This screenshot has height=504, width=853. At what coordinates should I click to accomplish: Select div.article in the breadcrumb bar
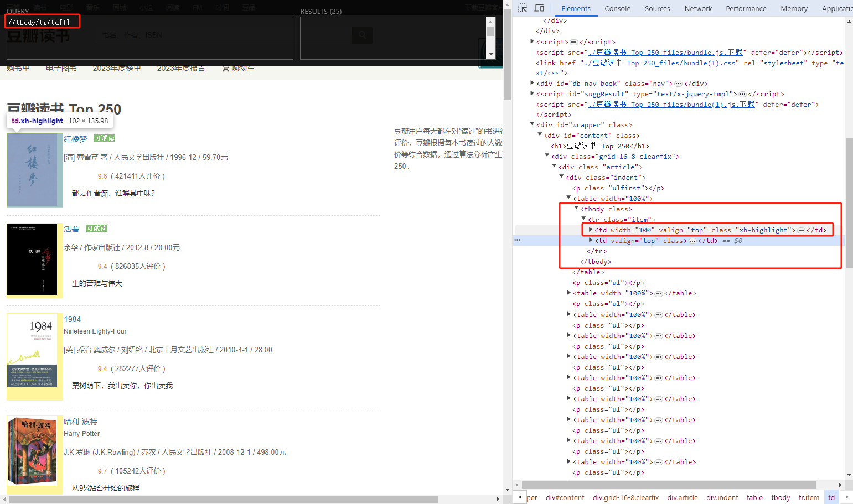[x=683, y=497]
